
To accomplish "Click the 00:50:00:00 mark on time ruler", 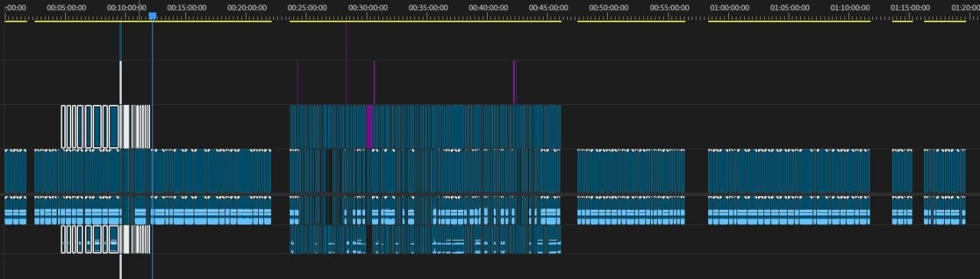I will (x=609, y=7).
